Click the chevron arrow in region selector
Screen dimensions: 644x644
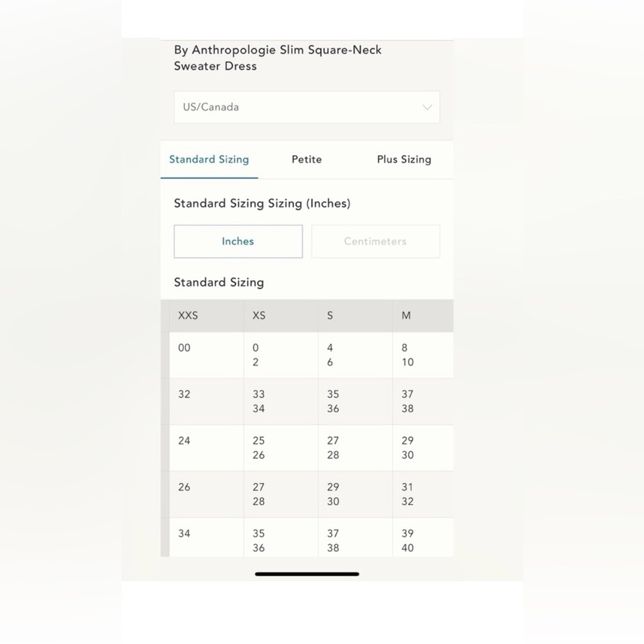pos(427,108)
